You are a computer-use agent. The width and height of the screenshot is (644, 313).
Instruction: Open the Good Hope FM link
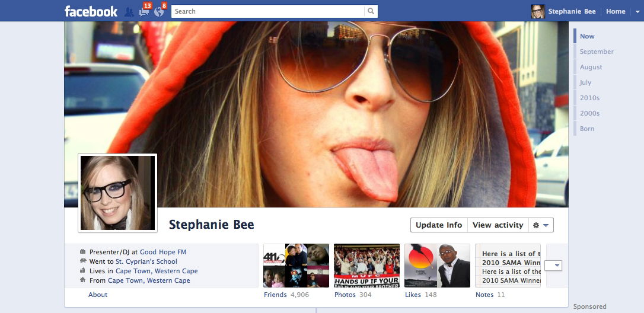pos(163,252)
